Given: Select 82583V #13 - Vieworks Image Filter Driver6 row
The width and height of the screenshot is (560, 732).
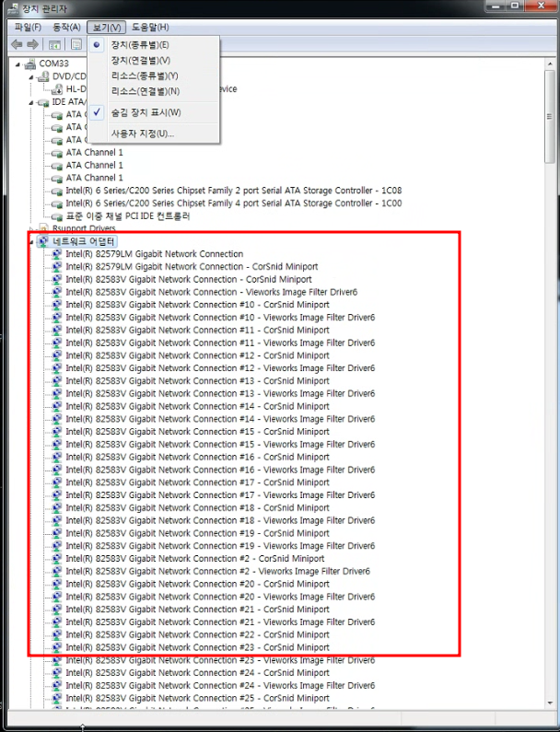Looking at the screenshot, I should (x=220, y=393).
